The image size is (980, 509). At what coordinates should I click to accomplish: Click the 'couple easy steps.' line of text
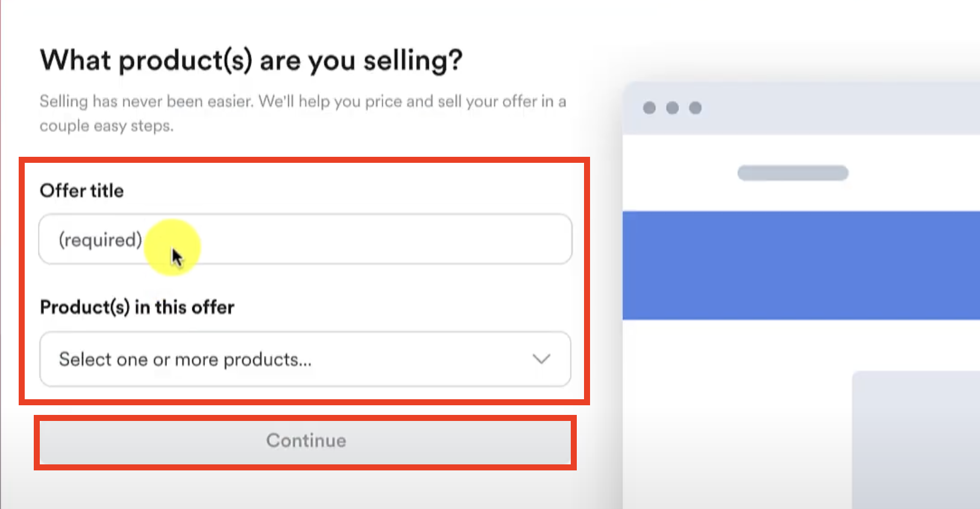107,126
